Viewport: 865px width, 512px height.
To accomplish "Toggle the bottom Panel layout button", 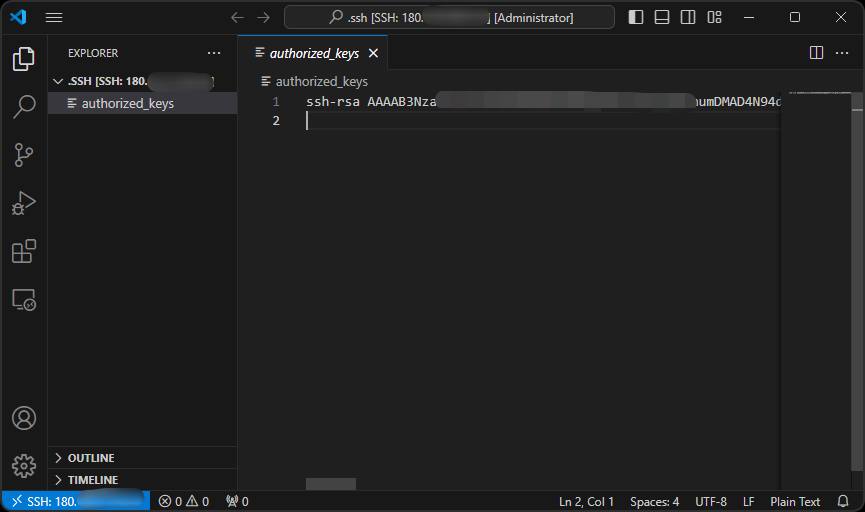I will (662, 17).
